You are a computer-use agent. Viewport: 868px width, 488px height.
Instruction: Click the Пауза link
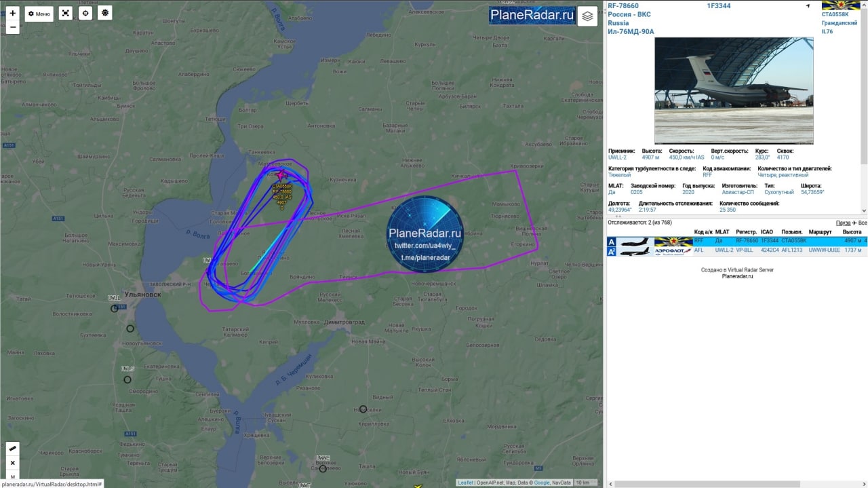[x=843, y=223]
